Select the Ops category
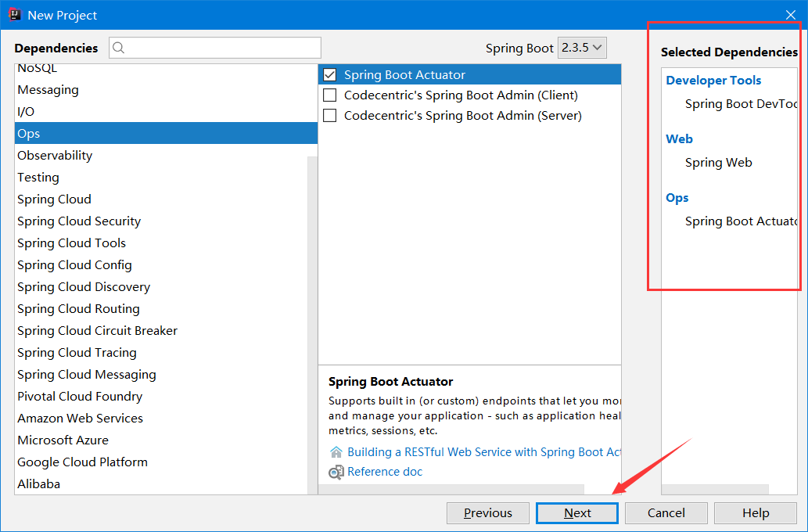808x532 pixels. tap(166, 134)
